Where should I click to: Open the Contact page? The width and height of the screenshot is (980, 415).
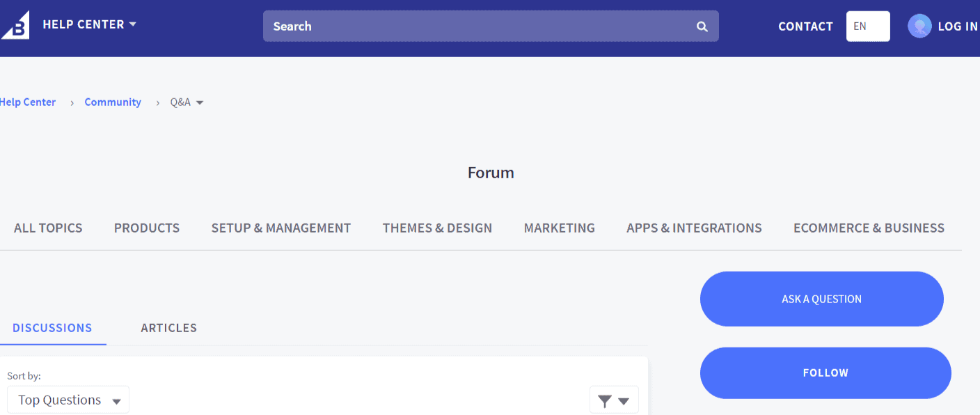[x=805, y=26]
